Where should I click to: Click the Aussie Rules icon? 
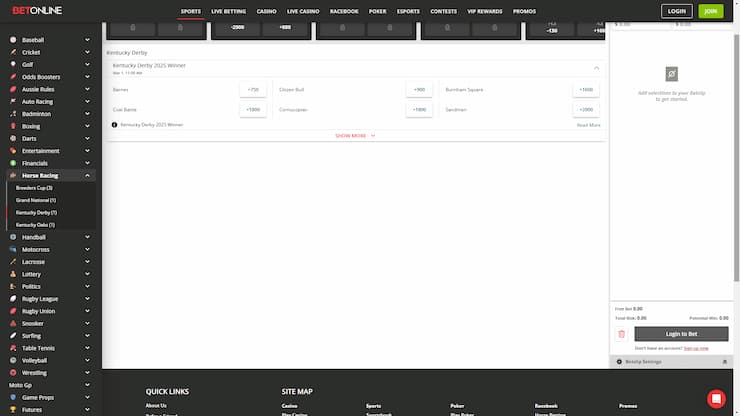coord(13,89)
